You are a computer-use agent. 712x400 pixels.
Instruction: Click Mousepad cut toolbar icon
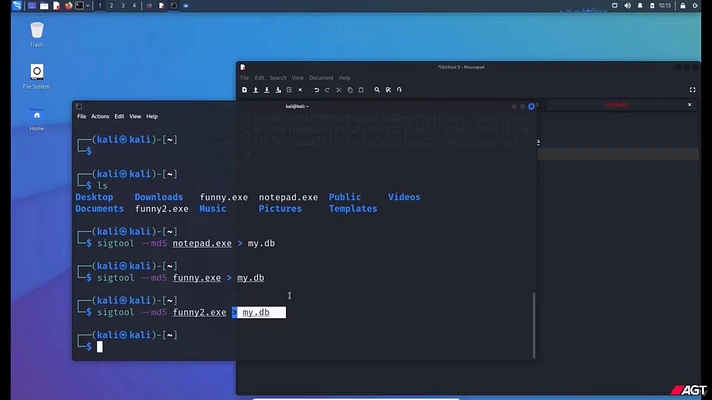click(x=339, y=90)
